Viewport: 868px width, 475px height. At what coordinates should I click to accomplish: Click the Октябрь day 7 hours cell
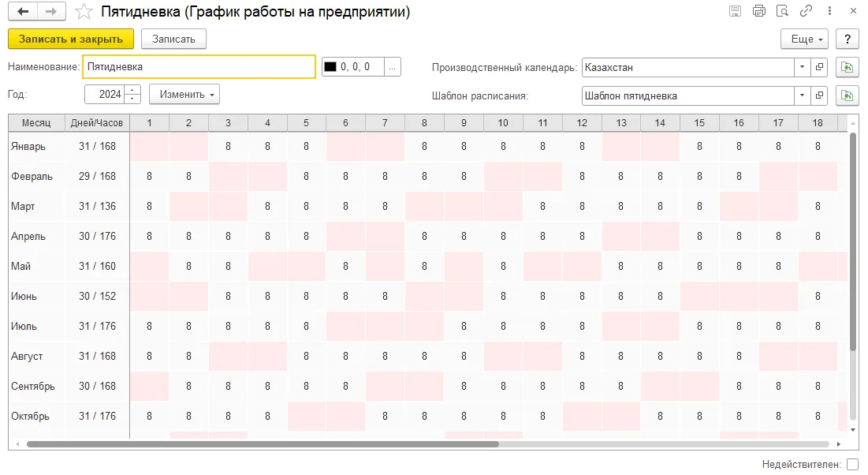(385, 416)
